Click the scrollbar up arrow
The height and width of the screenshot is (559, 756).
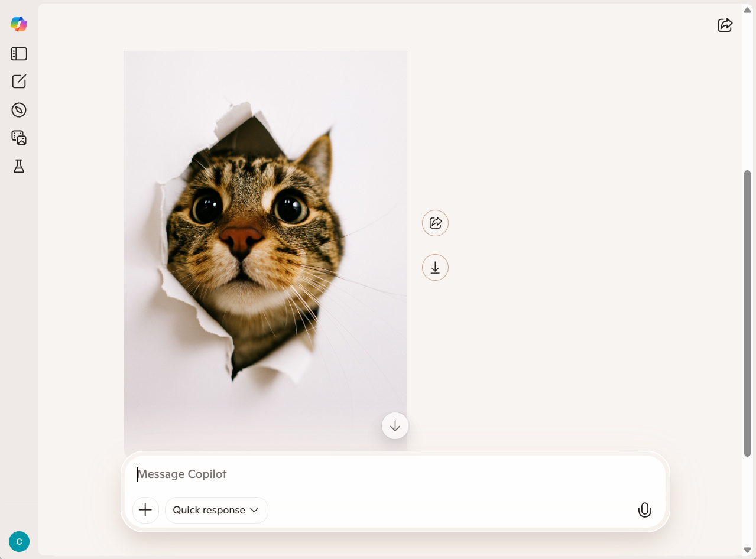click(x=747, y=10)
